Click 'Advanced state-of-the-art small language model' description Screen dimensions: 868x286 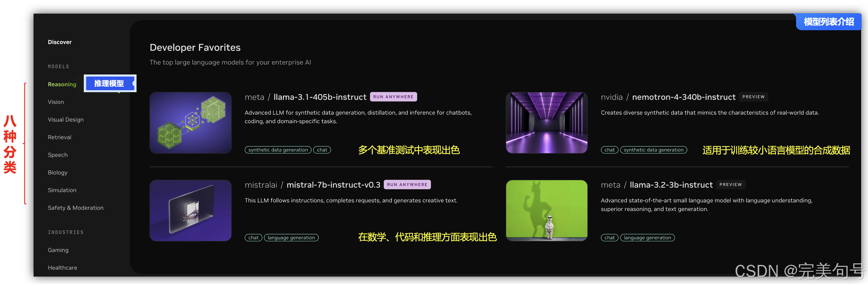(706, 205)
